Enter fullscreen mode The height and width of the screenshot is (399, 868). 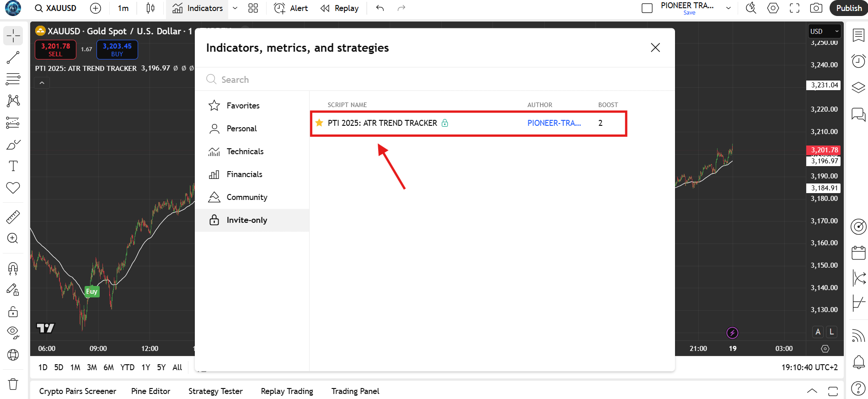pos(794,8)
